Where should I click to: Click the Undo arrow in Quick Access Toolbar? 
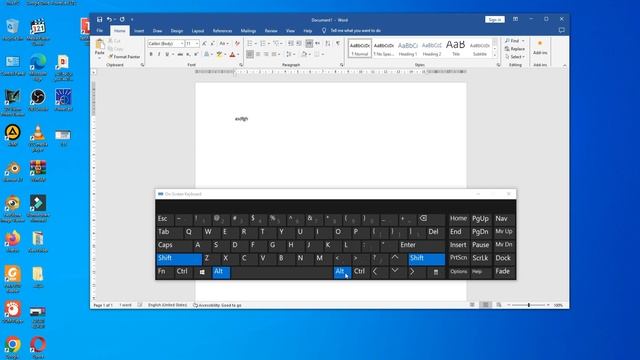coord(109,19)
